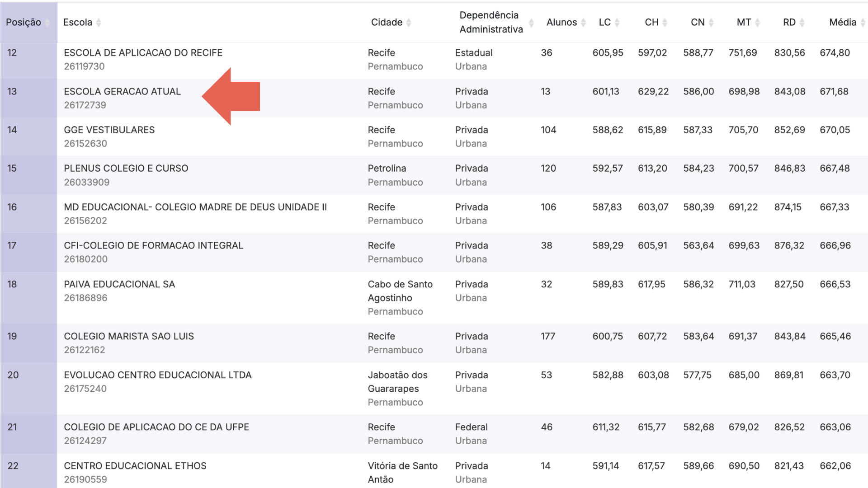Sort the Alunos column via arrows
This screenshot has height=488, width=868.
click(x=583, y=23)
